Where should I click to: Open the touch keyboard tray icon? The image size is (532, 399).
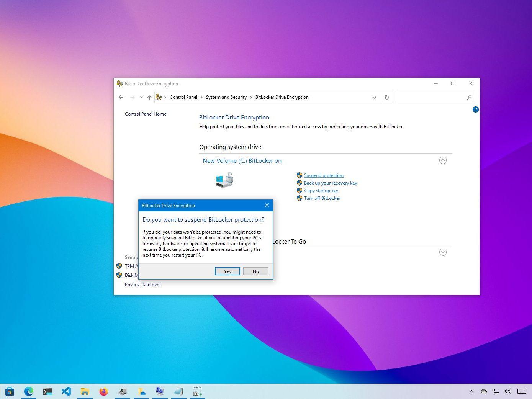[x=522, y=391]
